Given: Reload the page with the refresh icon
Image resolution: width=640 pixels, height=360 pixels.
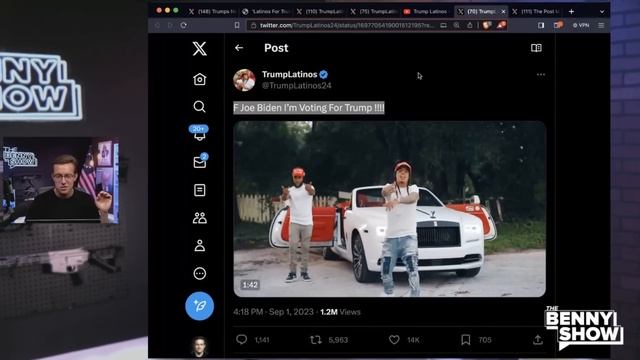Looking at the screenshot, I should (184, 25).
